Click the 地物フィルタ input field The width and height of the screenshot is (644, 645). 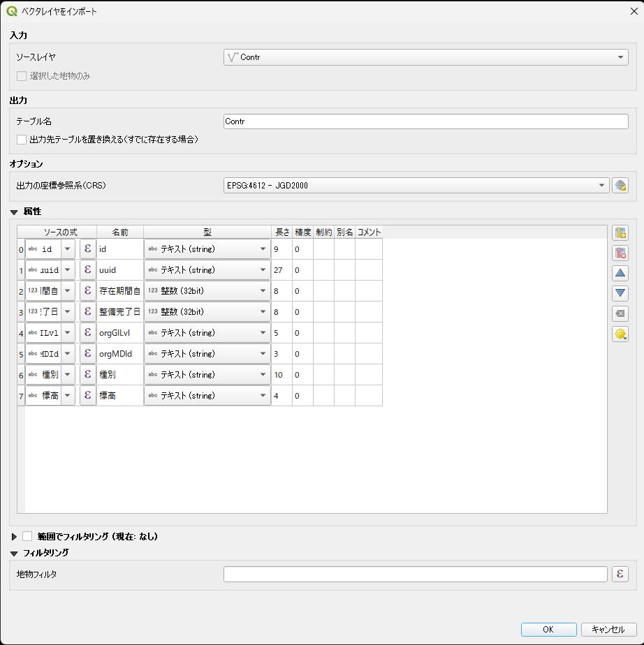click(x=415, y=574)
